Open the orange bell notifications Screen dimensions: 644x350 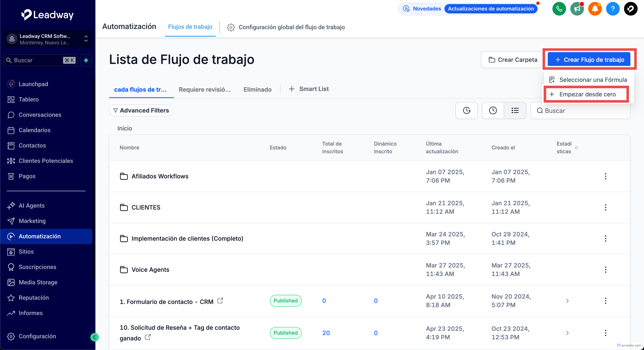(595, 9)
